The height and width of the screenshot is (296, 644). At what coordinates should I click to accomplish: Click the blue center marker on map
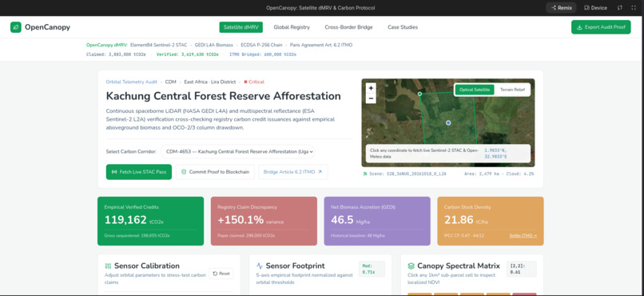pyautogui.click(x=448, y=122)
